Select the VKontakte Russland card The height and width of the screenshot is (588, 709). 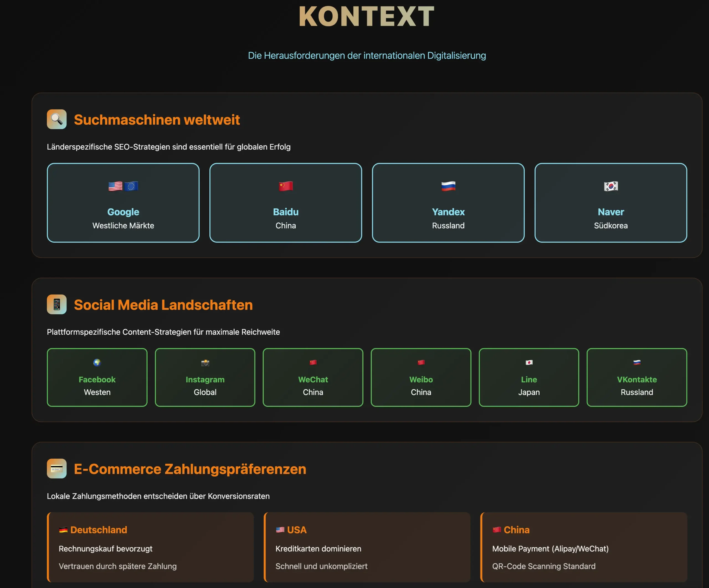tap(637, 377)
